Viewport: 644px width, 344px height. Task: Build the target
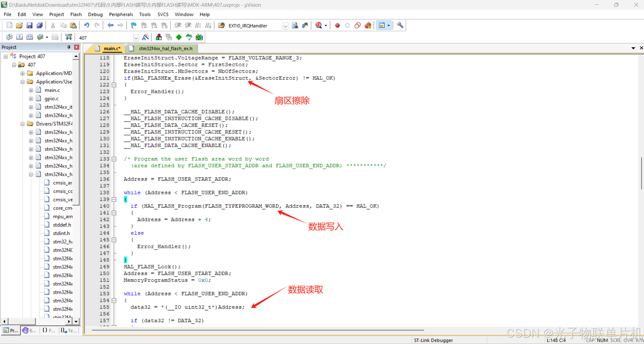coord(20,37)
